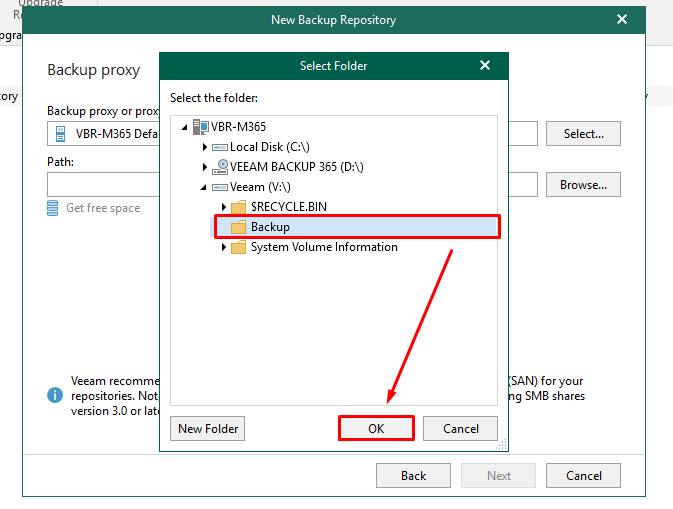Screen dimensions: 673x509
Task: Cancel the Select Folder dialog
Action: pyautogui.click(x=461, y=428)
